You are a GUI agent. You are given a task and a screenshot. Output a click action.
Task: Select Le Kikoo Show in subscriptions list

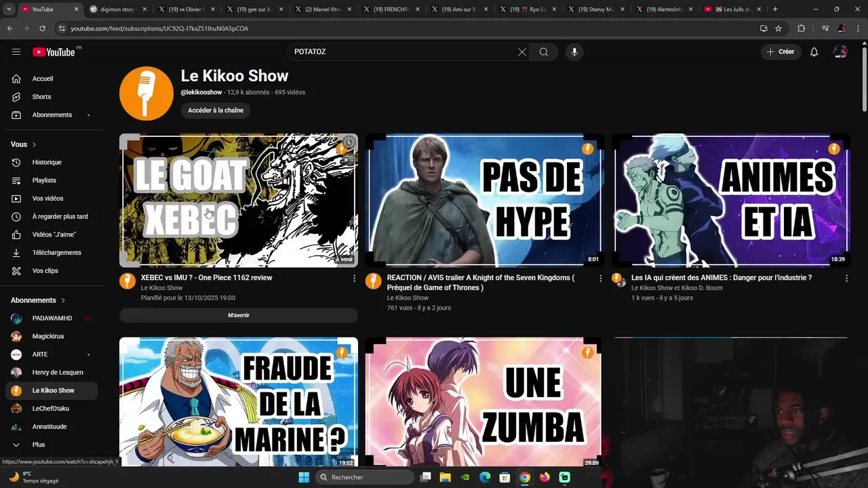click(x=52, y=390)
